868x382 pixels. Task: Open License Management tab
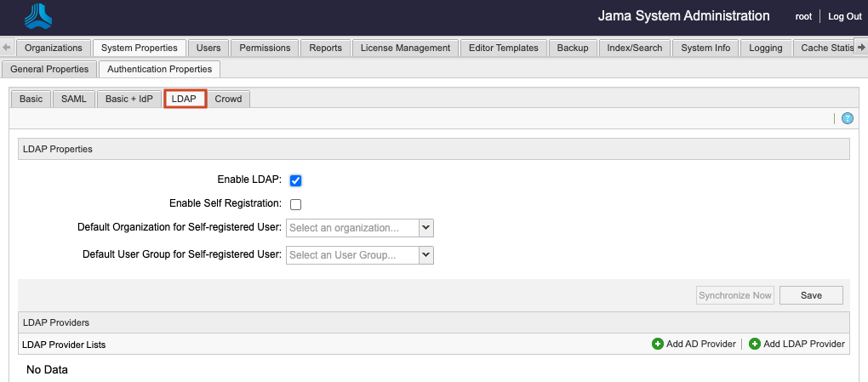point(405,48)
